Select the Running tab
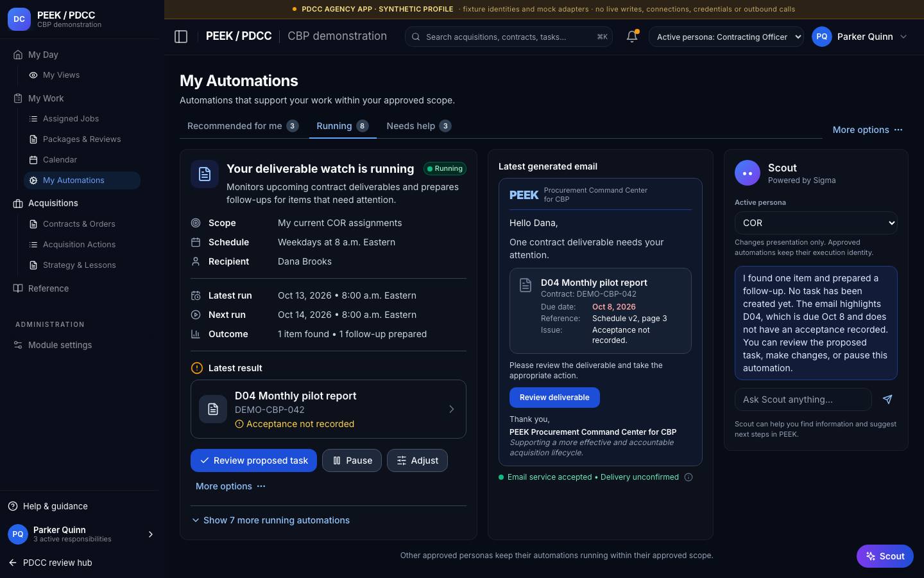924x578 pixels. (x=342, y=126)
